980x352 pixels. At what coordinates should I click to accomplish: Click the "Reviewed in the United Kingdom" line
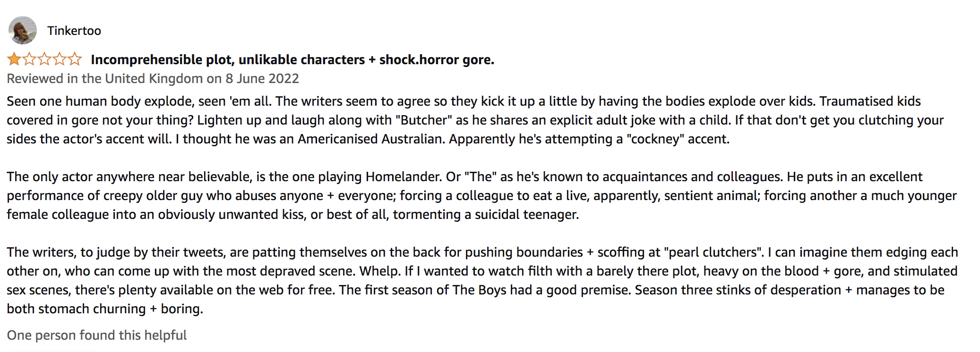pyautogui.click(x=104, y=78)
